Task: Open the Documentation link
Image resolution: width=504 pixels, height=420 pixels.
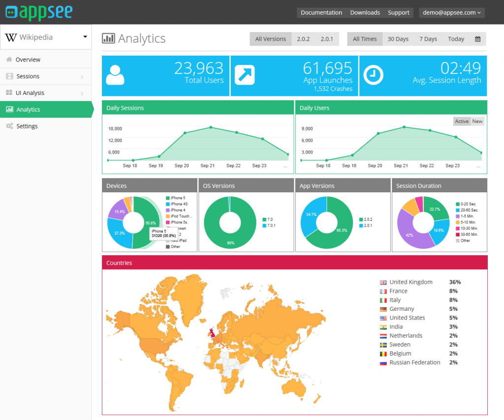Action: 321,13
